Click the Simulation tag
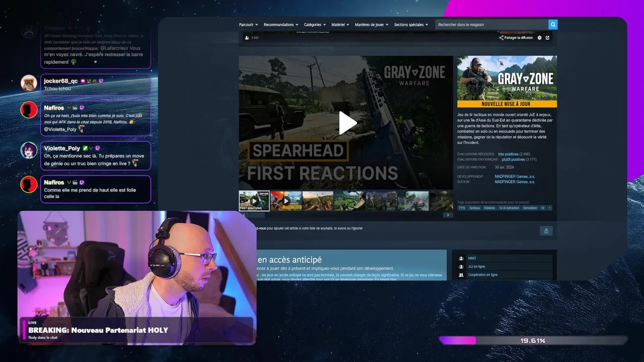Image resolution: width=644 pixels, height=362 pixels. pos(530,208)
